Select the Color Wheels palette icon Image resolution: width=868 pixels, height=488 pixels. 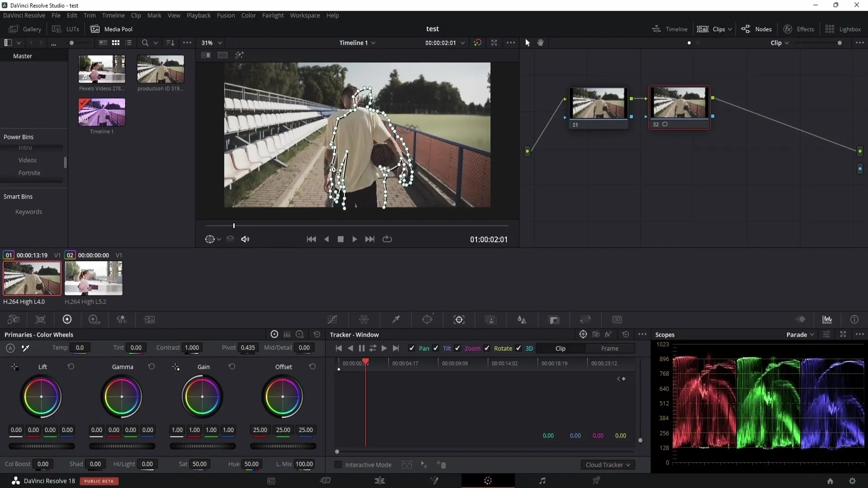click(67, 319)
